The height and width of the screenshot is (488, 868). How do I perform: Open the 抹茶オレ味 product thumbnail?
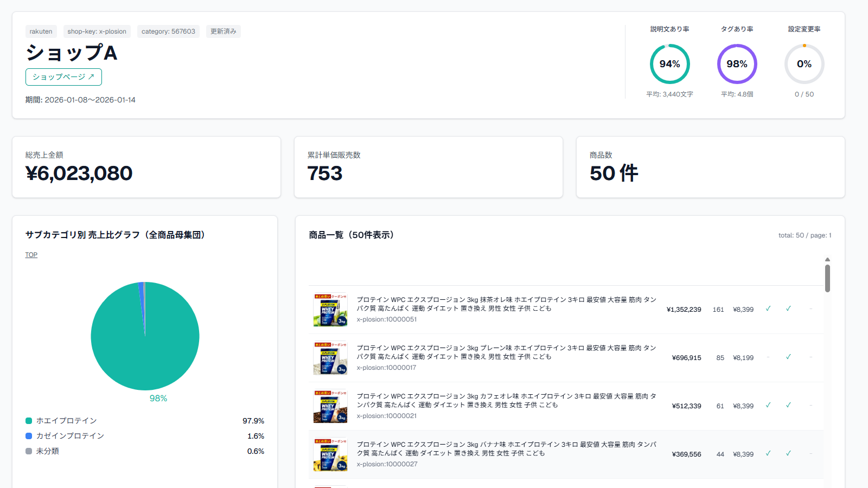click(330, 310)
